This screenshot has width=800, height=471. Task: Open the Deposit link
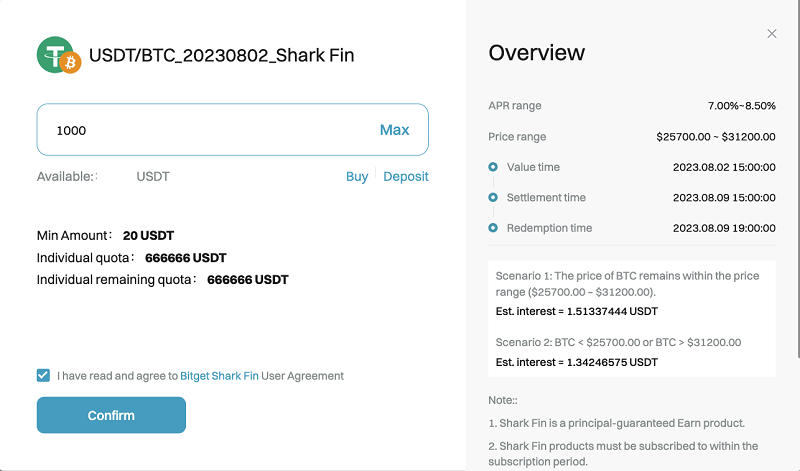click(406, 176)
